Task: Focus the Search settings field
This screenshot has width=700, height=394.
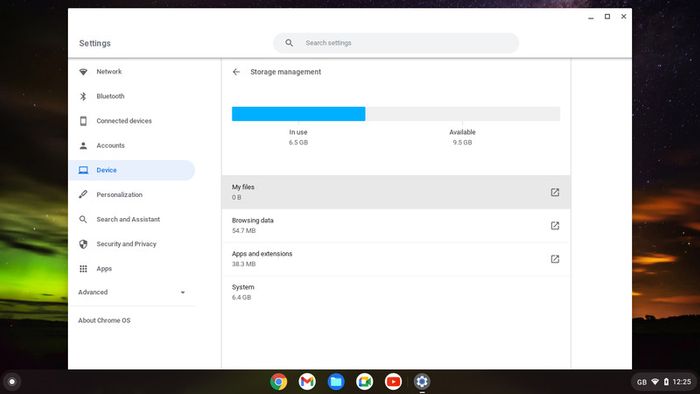Action: (396, 43)
